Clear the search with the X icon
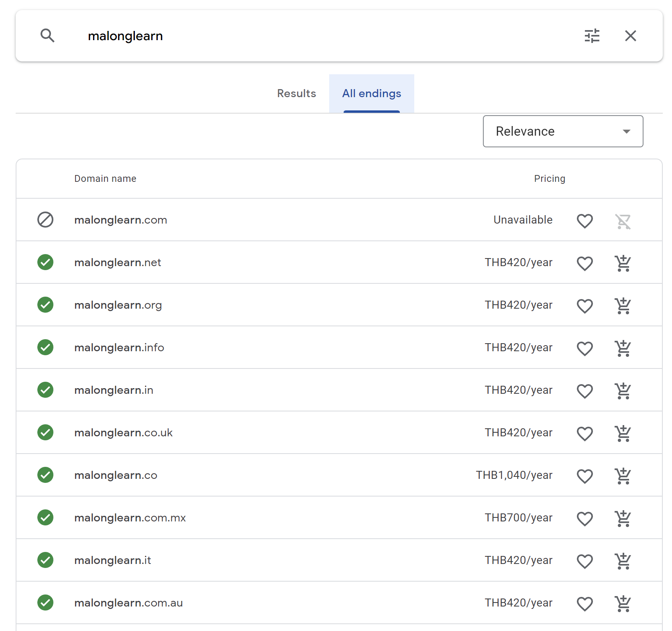The image size is (672, 631). (x=630, y=36)
